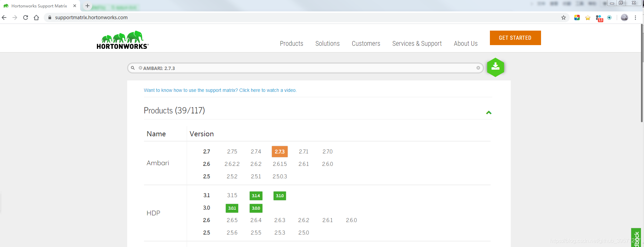This screenshot has width=644, height=247.
Task: Select Ambari version 2.5.0.3
Action: [280, 176]
